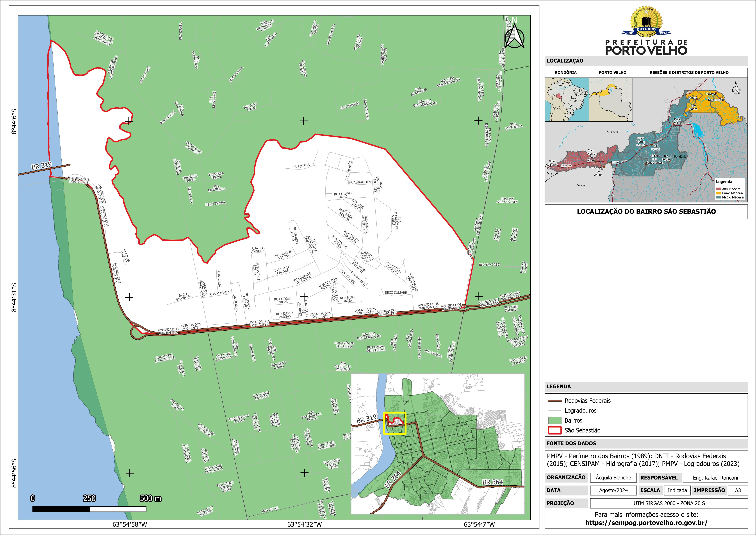Click the Indicada scale value
Image resolution: width=756 pixels, height=535 pixels.
point(677,490)
